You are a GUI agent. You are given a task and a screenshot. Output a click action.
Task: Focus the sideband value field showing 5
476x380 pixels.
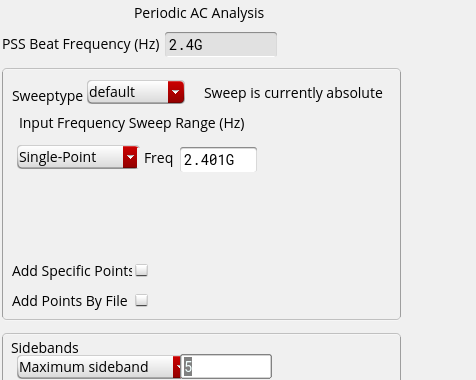pos(226,367)
